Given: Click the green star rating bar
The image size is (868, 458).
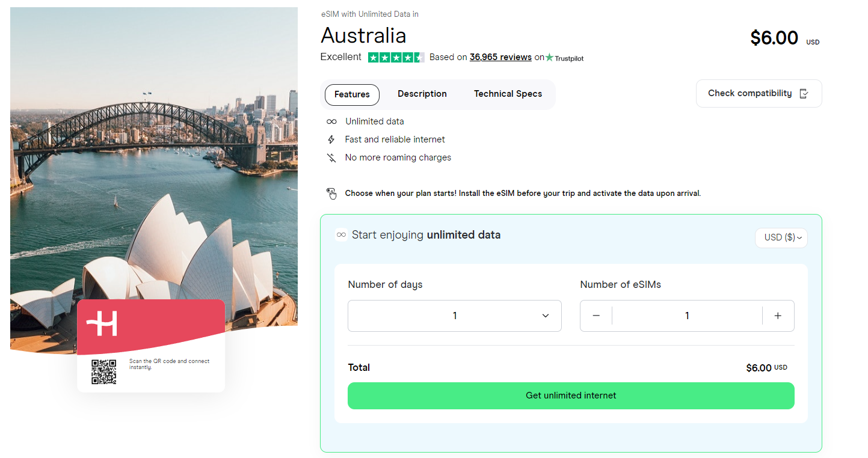Looking at the screenshot, I should [x=396, y=57].
